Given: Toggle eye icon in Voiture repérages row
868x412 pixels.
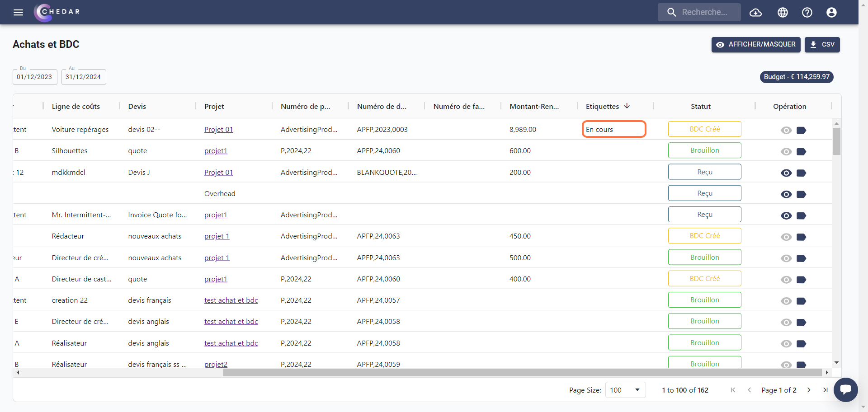Looking at the screenshot, I should 786,130.
